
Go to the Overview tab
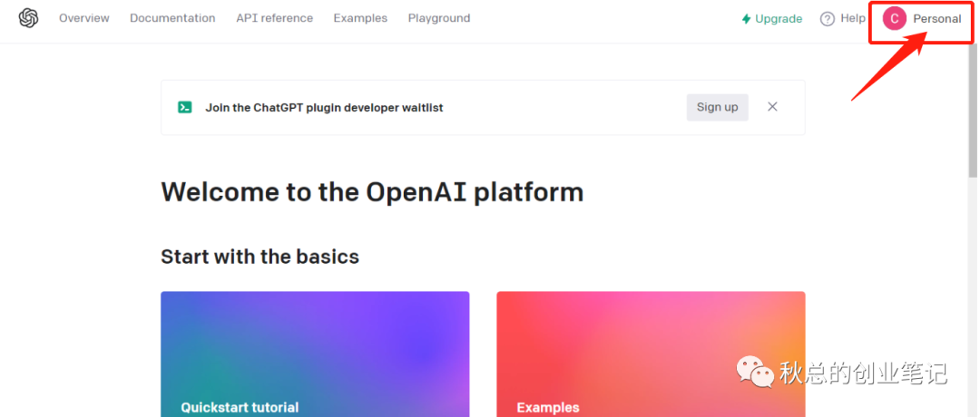(83, 18)
